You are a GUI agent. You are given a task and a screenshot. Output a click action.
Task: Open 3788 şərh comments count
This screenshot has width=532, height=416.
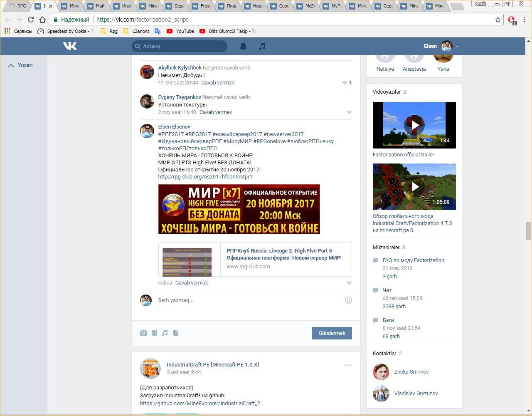click(x=394, y=307)
